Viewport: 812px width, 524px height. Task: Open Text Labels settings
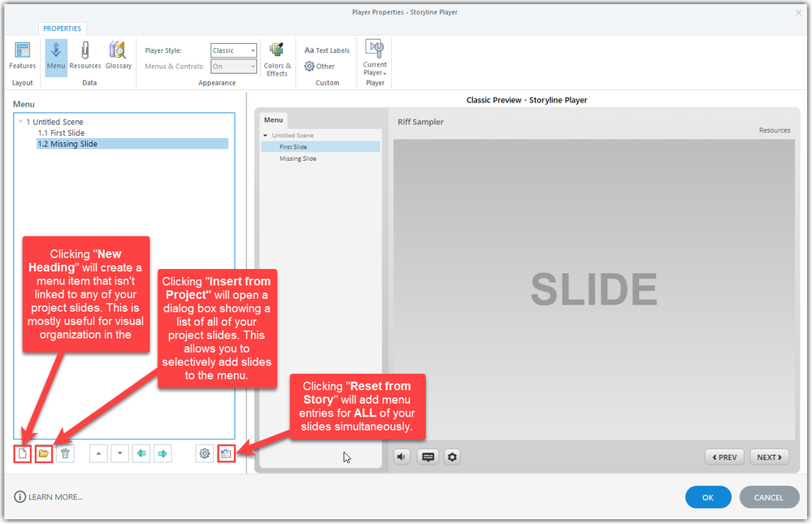coord(327,50)
